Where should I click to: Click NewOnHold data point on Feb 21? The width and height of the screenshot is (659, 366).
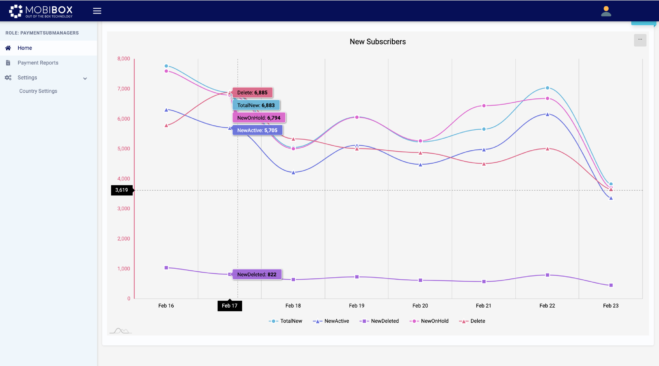tap(484, 106)
